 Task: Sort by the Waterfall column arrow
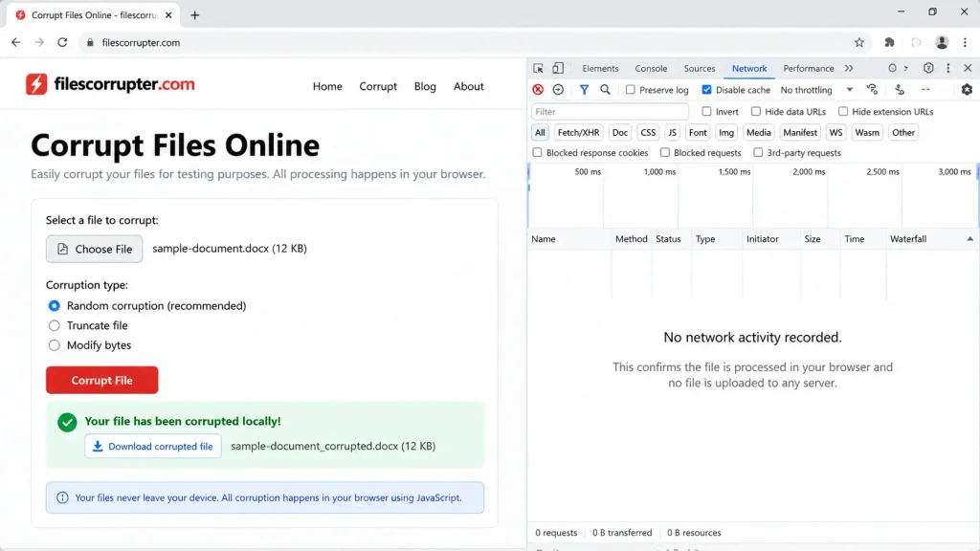970,238
